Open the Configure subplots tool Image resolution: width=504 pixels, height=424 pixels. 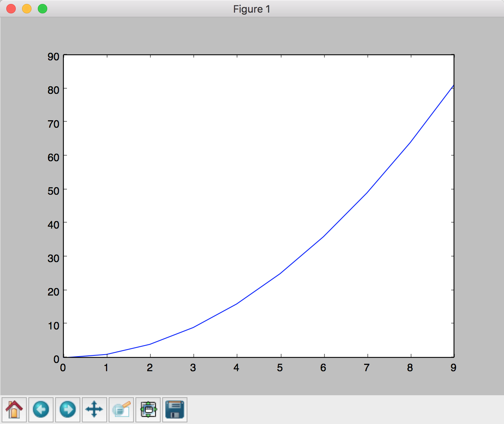click(148, 409)
